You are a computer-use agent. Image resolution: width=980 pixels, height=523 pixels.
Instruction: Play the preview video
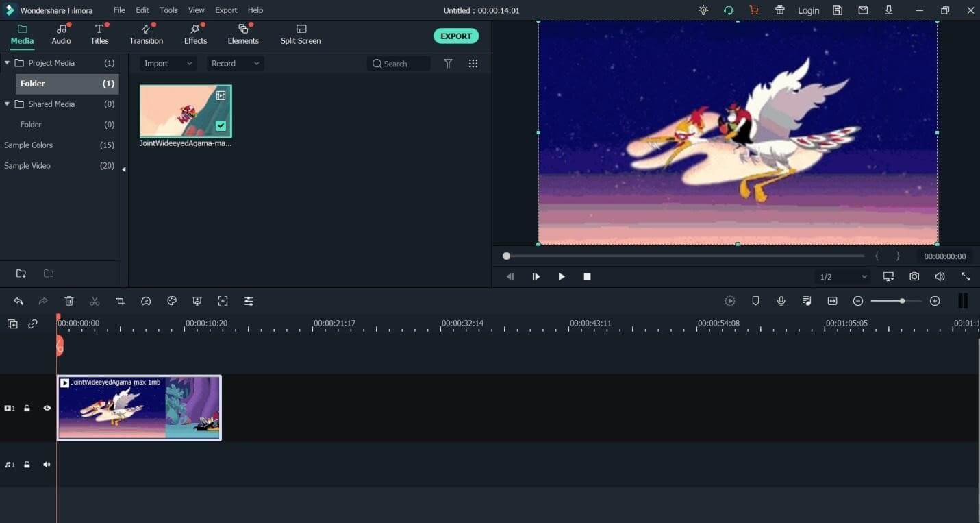point(562,276)
